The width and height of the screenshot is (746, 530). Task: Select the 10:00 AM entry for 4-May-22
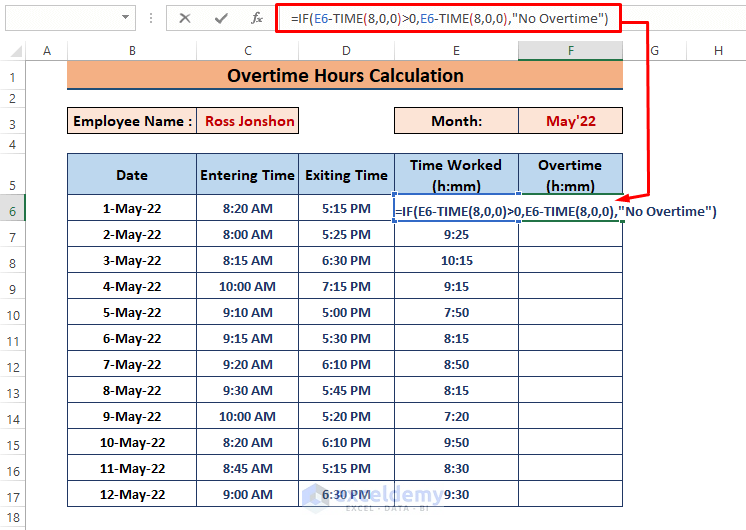pyautogui.click(x=247, y=287)
